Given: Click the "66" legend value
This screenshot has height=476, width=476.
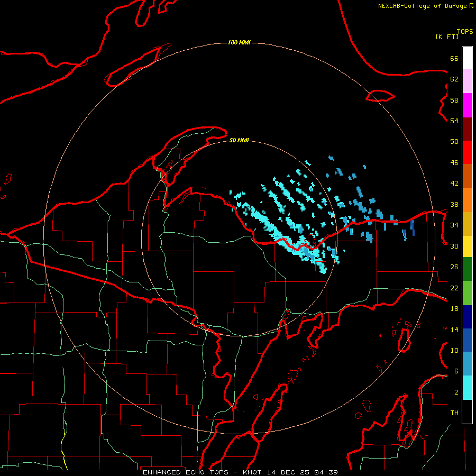Looking at the screenshot, I should [x=454, y=58].
